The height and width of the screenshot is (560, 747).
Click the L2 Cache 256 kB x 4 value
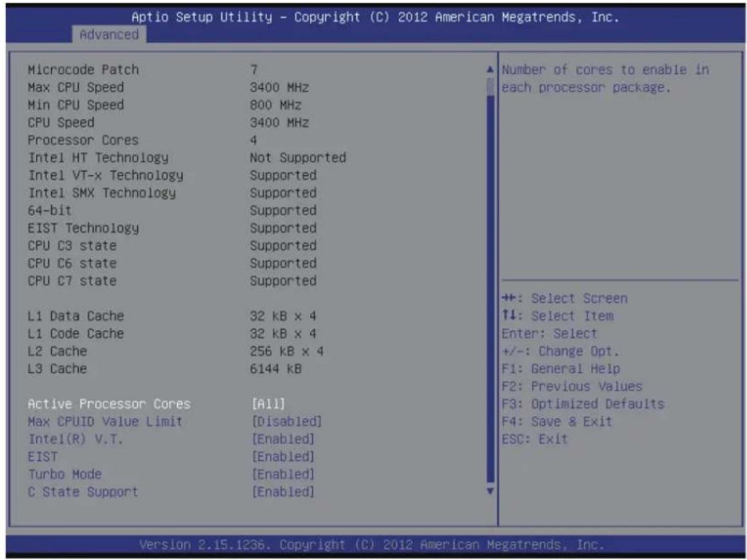click(x=287, y=351)
